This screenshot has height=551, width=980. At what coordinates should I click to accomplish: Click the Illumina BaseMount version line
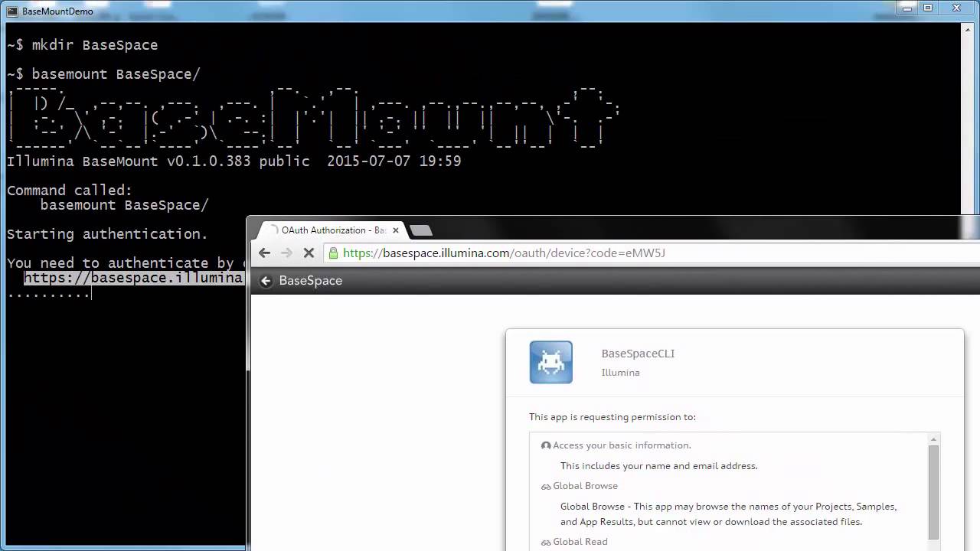[234, 161]
